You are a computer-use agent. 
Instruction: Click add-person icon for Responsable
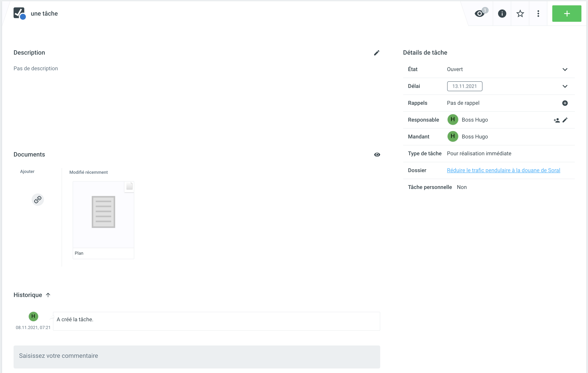tap(557, 120)
